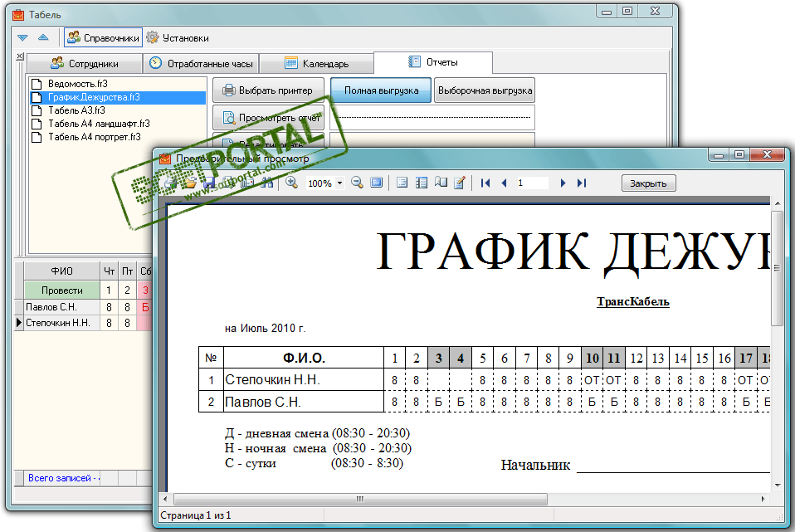Click the Чт column header
The width and height of the screenshot is (795, 532).
coord(109,271)
